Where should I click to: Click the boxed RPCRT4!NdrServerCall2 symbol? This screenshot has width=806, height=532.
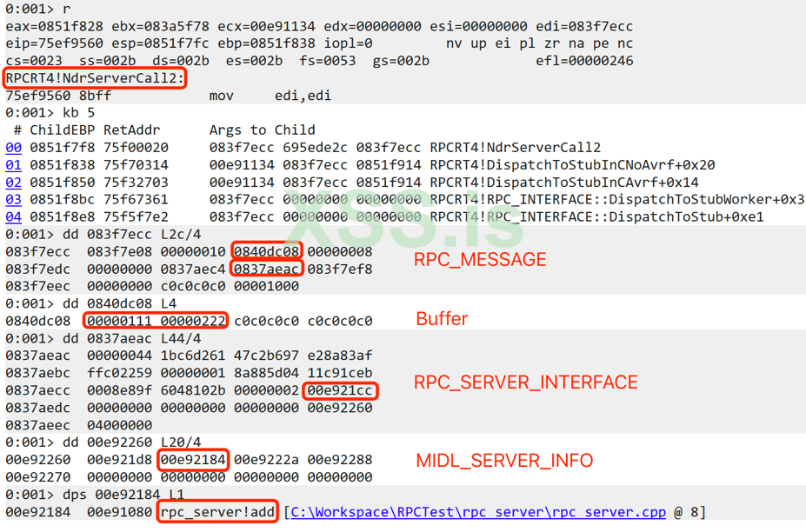click(x=95, y=78)
